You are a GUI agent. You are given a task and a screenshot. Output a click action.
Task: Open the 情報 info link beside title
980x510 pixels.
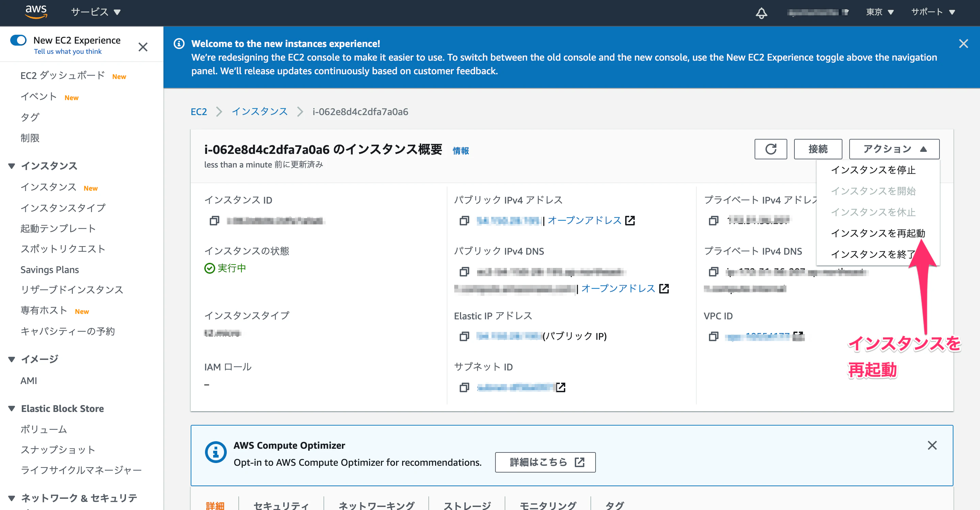pos(460,151)
